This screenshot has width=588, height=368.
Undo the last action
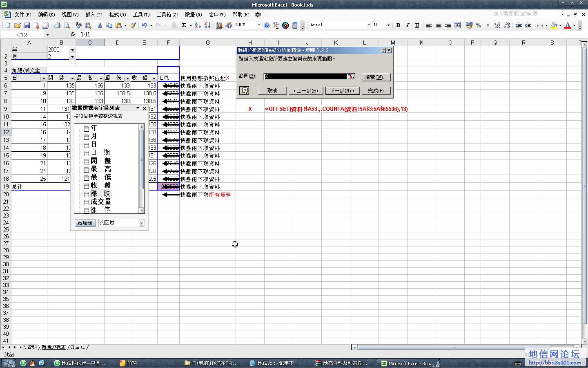(x=145, y=25)
